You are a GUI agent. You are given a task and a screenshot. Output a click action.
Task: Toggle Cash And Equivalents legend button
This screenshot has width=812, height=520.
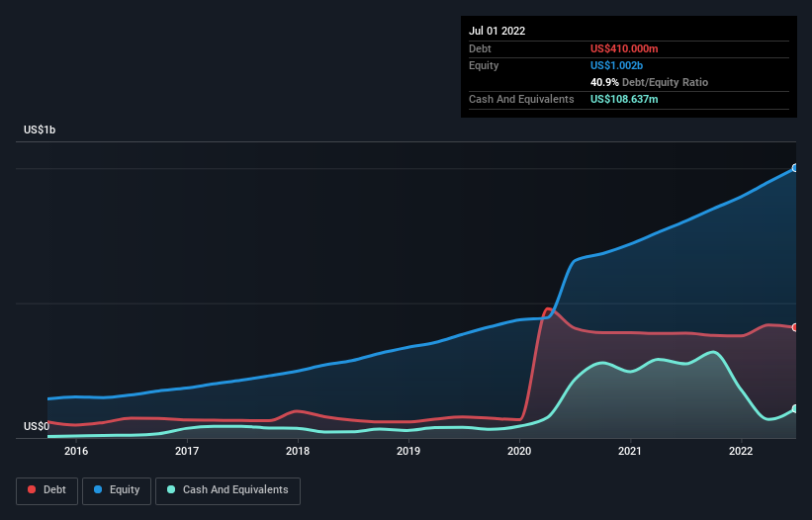pos(227,490)
